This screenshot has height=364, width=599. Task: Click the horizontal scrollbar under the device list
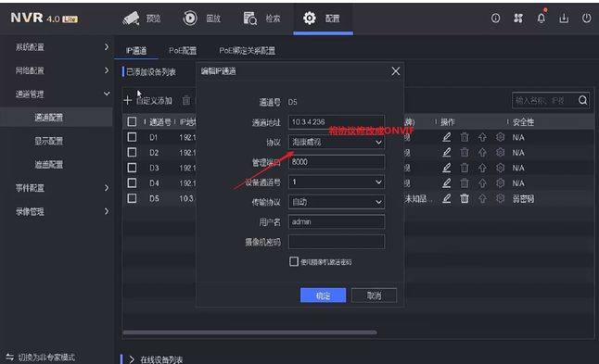[249, 333]
